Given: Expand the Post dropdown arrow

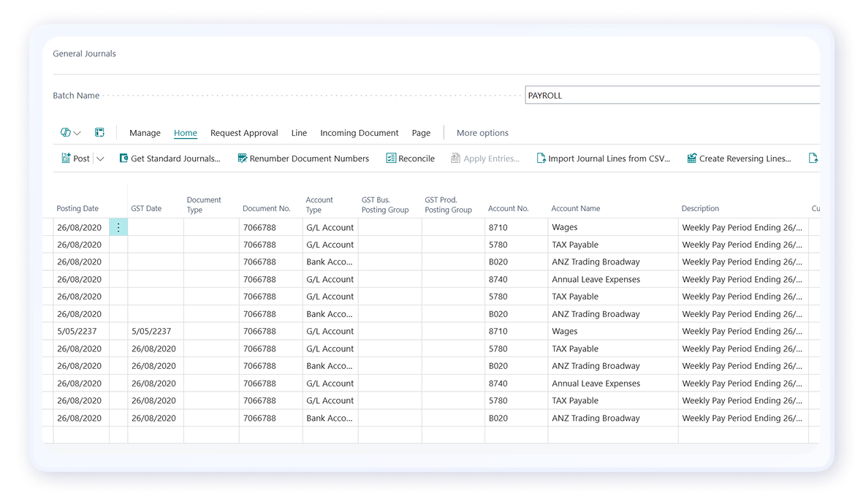Looking at the screenshot, I should point(100,159).
